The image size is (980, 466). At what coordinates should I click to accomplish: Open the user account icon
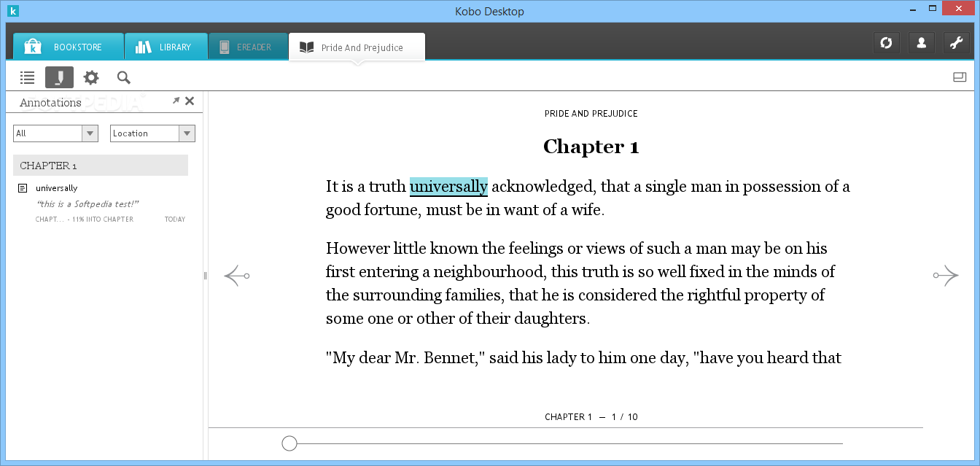[x=921, y=43]
